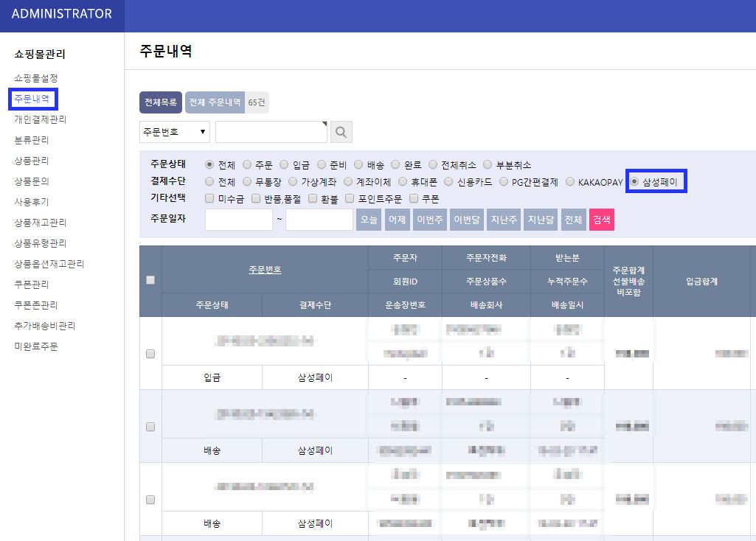Select the 삼성페이 payment radio button
This screenshot has height=541, width=756.
click(x=634, y=181)
